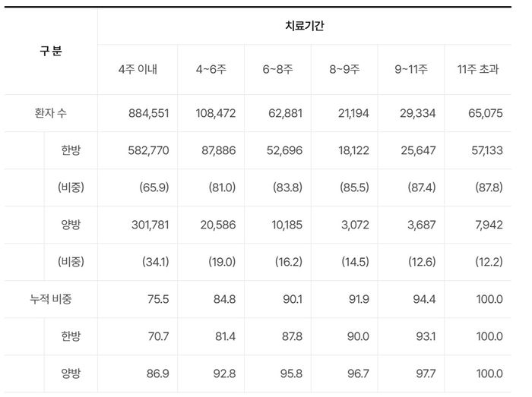
Task: Select the 4~6주 column header
Action: tap(211, 69)
